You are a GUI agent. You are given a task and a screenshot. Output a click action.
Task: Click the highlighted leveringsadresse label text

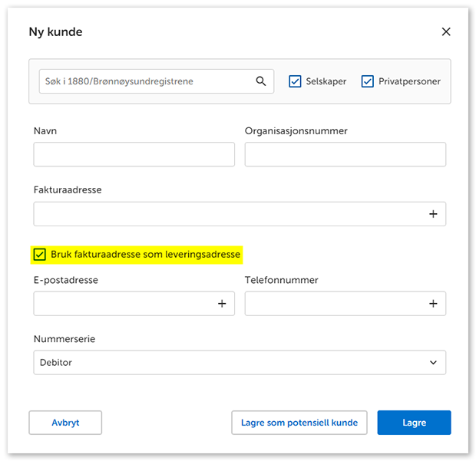pos(145,255)
